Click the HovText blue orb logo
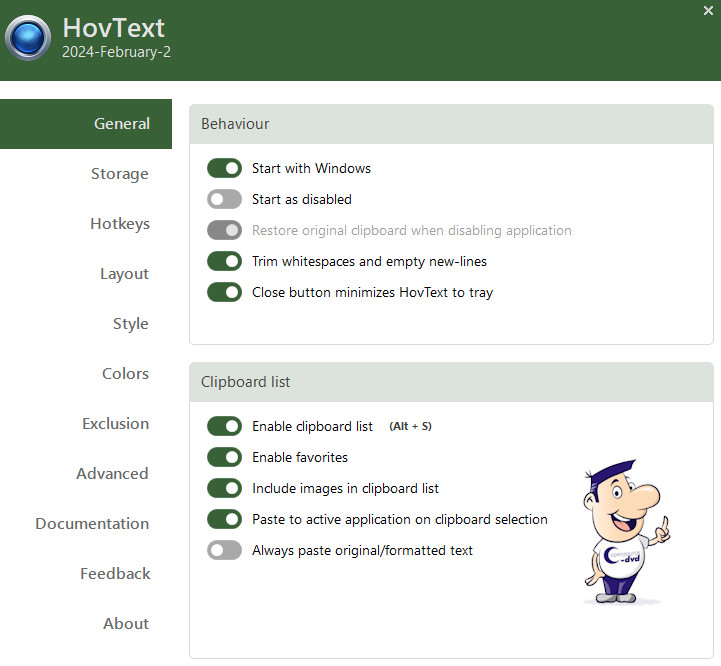The height and width of the screenshot is (666, 721). (28, 38)
